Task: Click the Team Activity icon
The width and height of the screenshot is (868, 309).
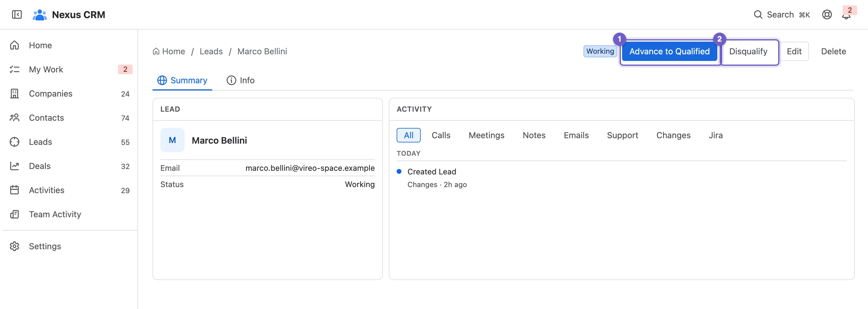Action: [x=14, y=214]
